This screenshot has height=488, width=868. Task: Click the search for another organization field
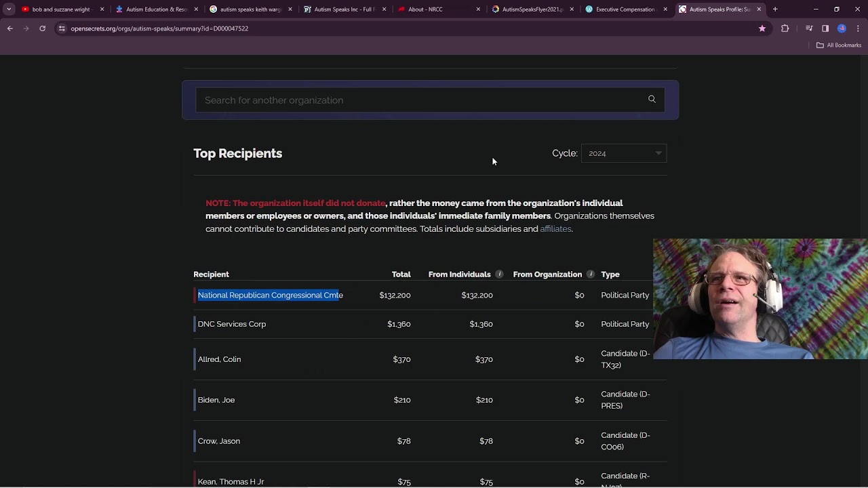(x=420, y=100)
